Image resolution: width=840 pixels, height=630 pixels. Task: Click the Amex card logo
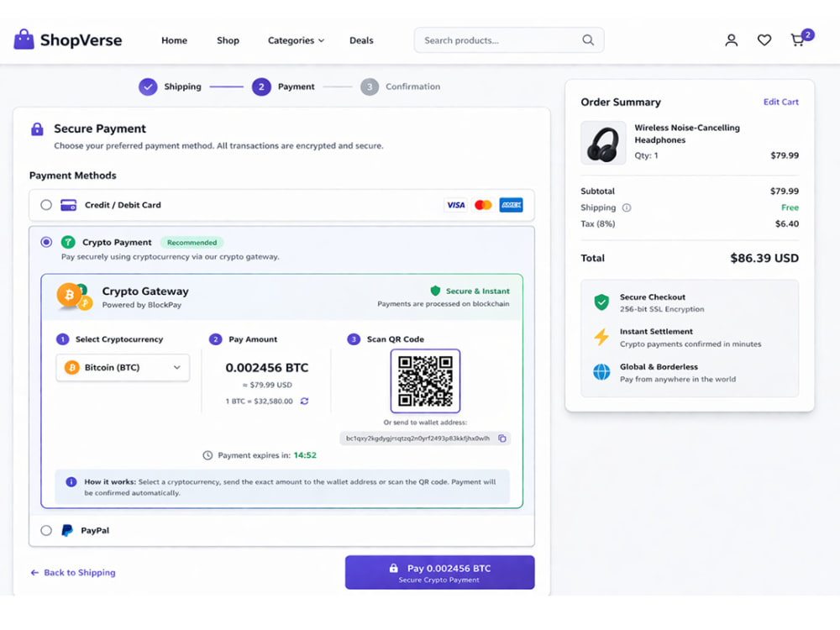click(x=511, y=205)
